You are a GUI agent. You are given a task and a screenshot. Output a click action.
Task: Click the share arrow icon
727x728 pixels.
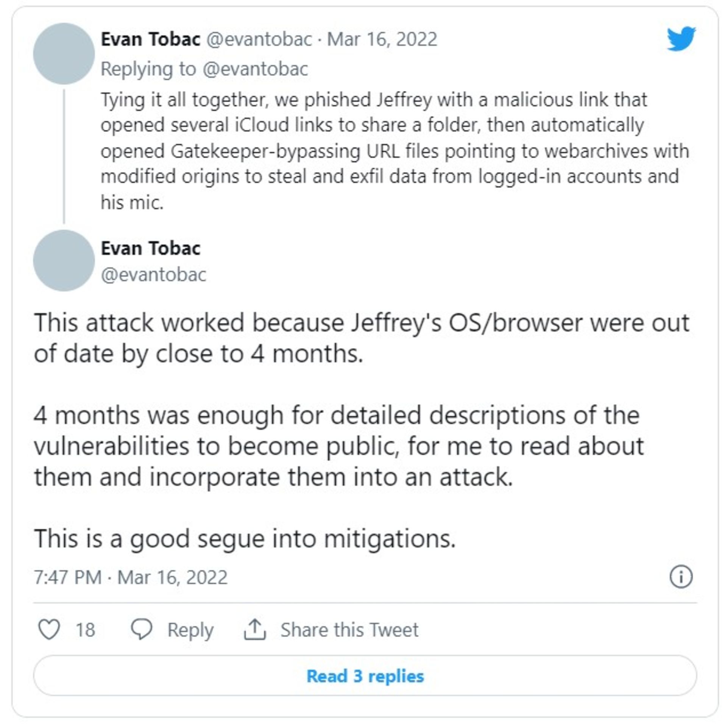pyautogui.click(x=255, y=630)
